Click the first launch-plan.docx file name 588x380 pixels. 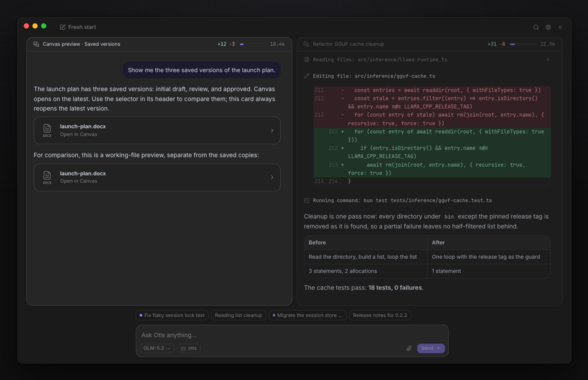point(83,126)
